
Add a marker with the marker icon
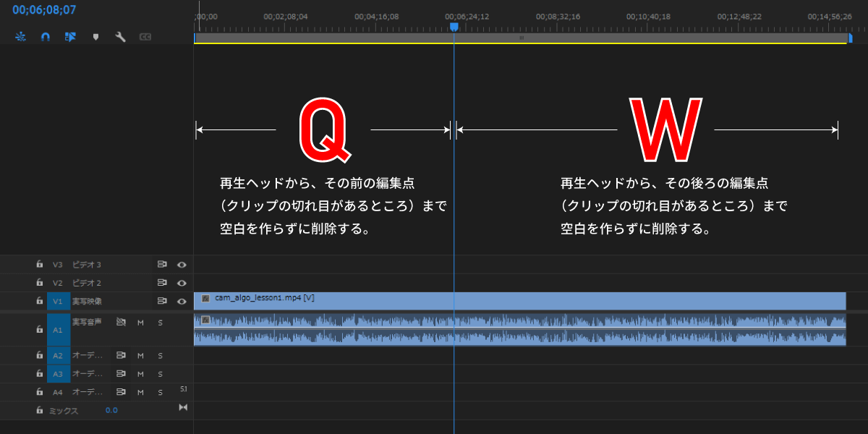click(x=95, y=37)
